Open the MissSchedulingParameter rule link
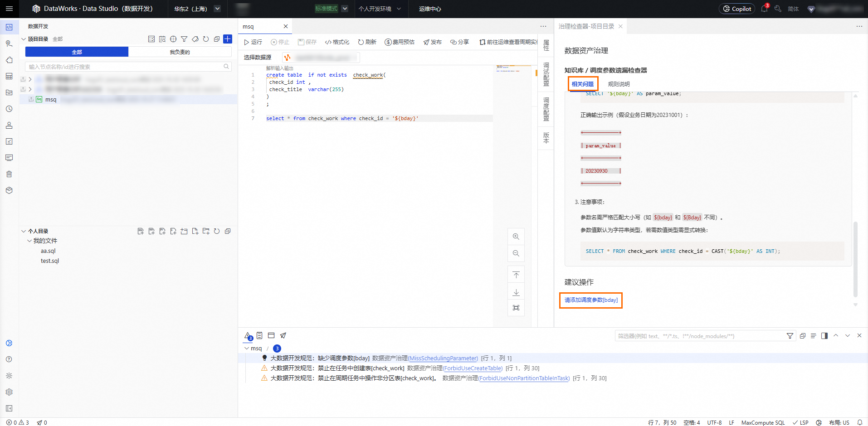 [x=443, y=358]
